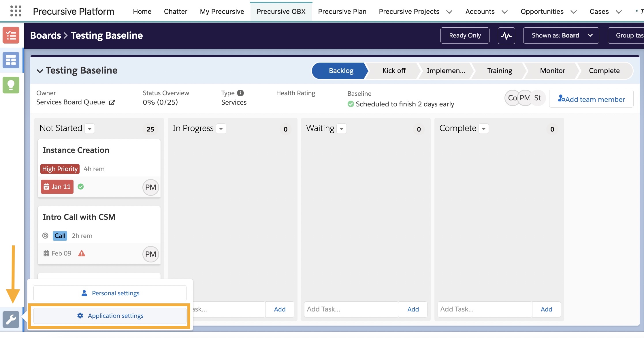
Task: Click the High Priority tag
Action: point(60,169)
